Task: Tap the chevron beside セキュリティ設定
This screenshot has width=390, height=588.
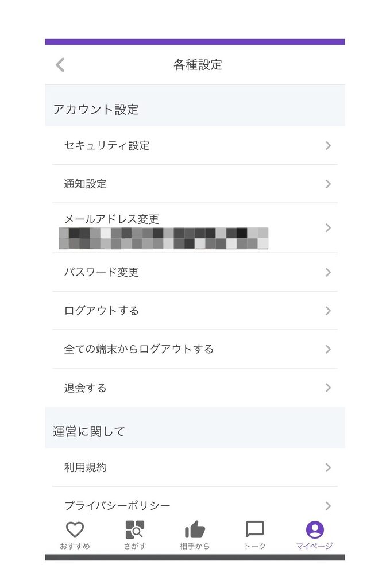Action: pyautogui.click(x=328, y=146)
